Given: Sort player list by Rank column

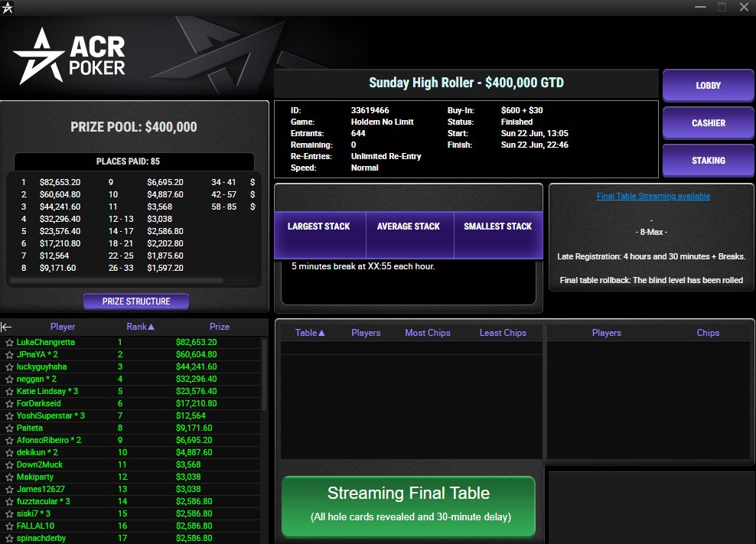Looking at the screenshot, I should pyautogui.click(x=140, y=327).
